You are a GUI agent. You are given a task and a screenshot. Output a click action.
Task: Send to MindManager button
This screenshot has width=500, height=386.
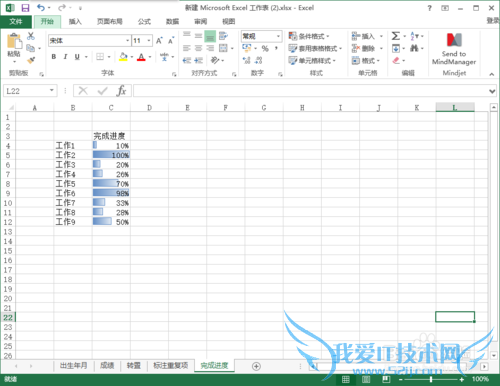coord(454,49)
